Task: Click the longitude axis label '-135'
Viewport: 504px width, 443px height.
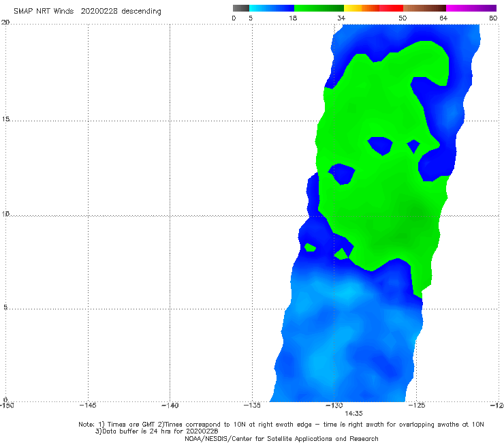Action: click(252, 406)
